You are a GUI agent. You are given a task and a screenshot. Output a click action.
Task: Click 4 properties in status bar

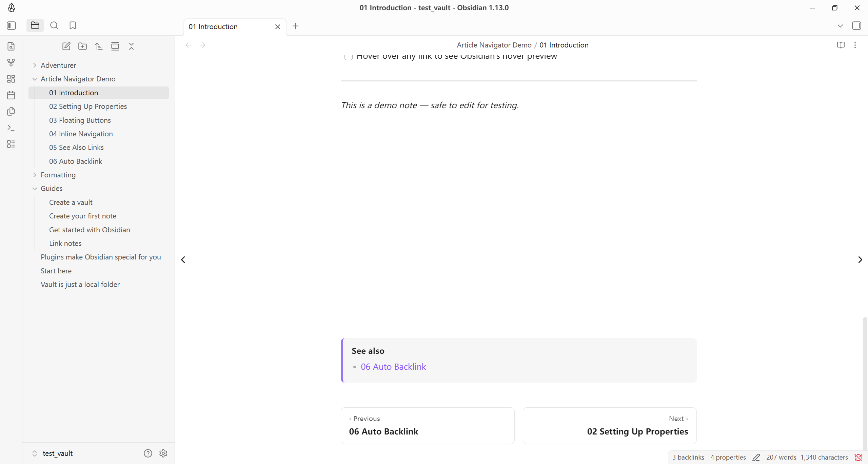point(728,457)
